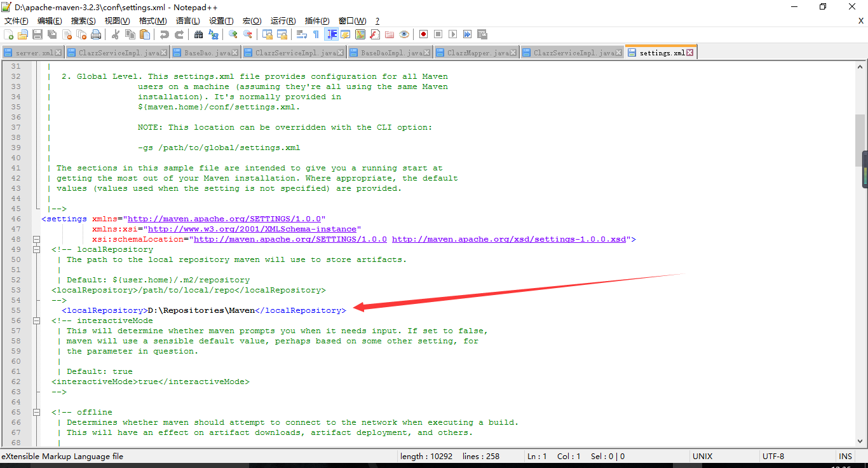Undo last edit with toolbar arrow
This screenshot has width=868, height=468.
point(165,34)
